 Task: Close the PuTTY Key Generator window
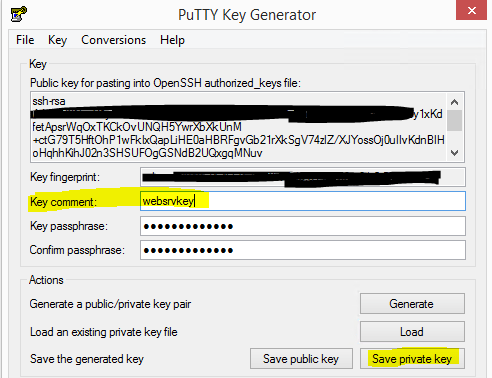471,10
